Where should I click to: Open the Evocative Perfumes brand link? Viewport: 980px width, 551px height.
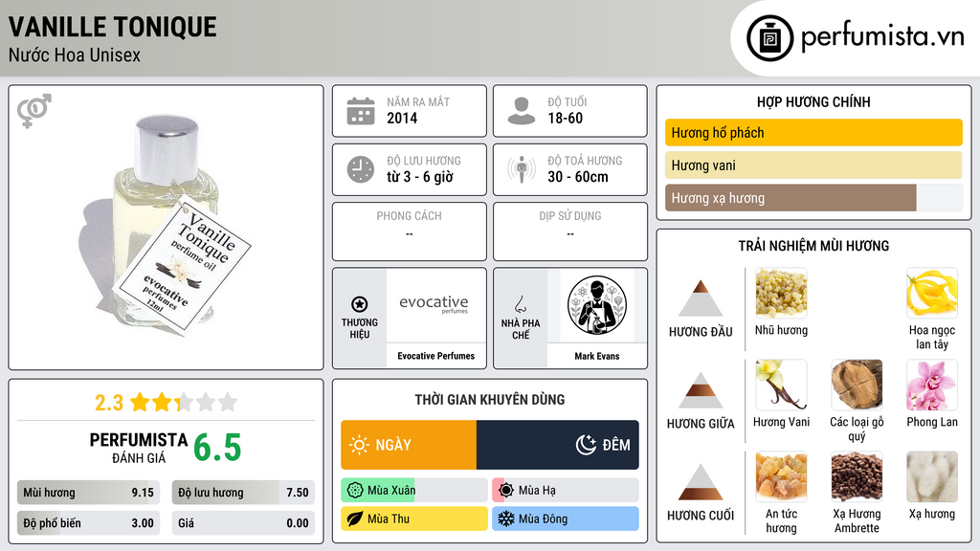(x=435, y=356)
